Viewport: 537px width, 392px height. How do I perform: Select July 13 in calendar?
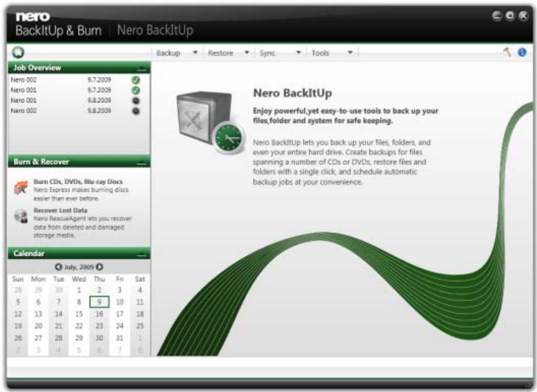[39, 314]
